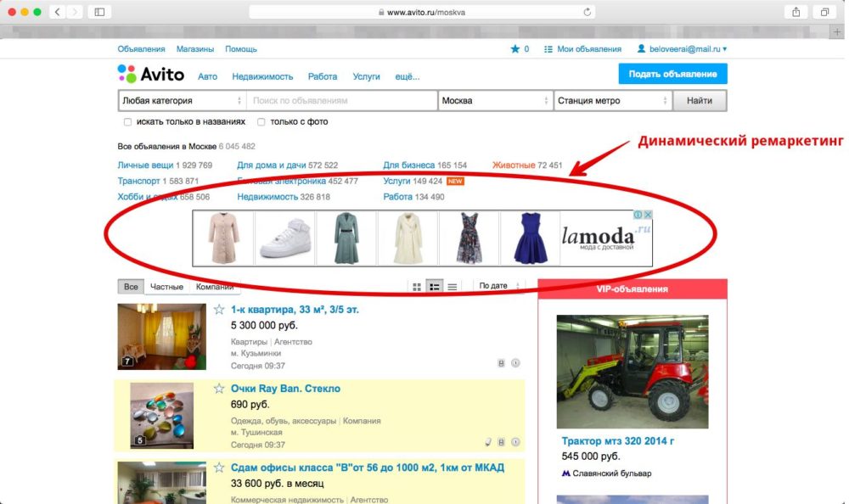849x504 pixels.
Task: Select 'Компании' listings tab
Action: pyautogui.click(x=215, y=287)
